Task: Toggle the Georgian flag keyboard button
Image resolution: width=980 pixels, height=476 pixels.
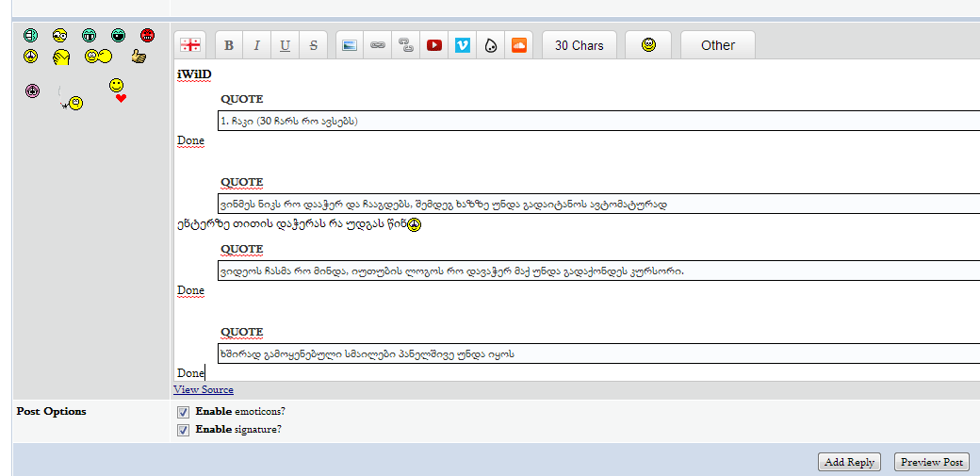Action: click(190, 45)
